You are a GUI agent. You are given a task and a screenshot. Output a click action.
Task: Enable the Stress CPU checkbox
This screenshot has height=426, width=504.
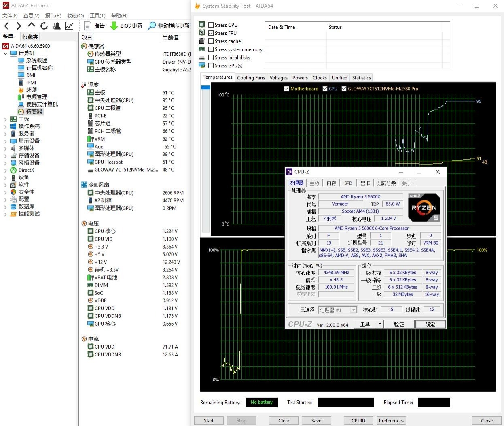[211, 25]
